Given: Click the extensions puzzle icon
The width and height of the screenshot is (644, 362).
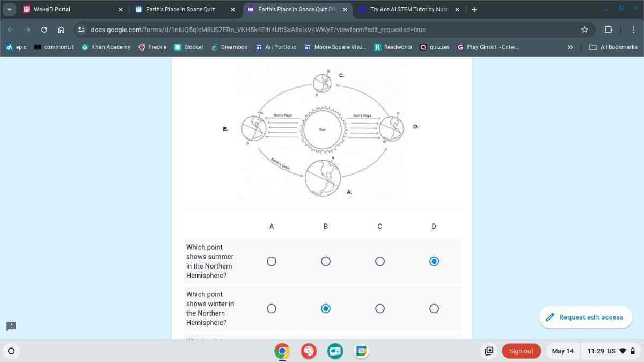Looking at the screenshot, I should [x=608, y=30].
